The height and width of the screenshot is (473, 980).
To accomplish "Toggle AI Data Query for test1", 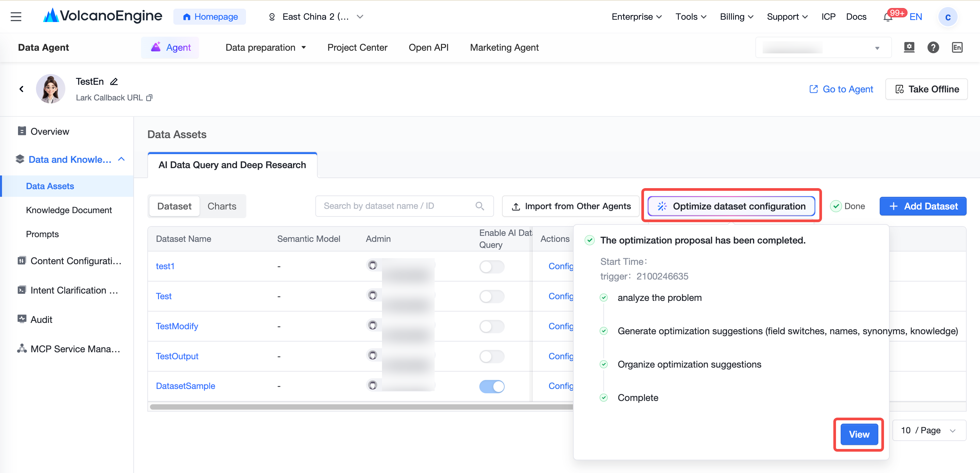I will click(x=492, y=267).
